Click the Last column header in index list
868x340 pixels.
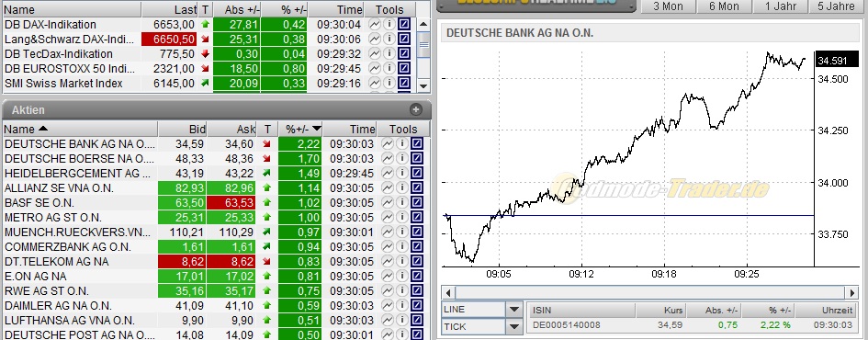[170, 9]
